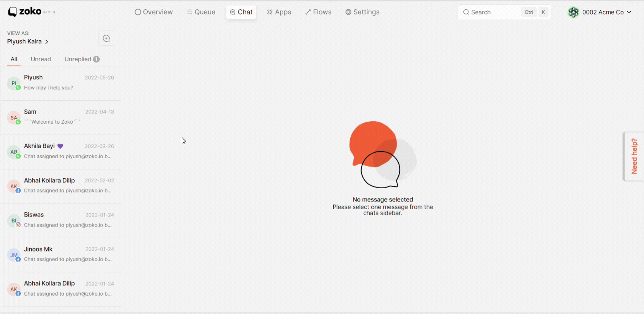Click Piyush's PI avatar with WhatsApp badge

(14, 83)
